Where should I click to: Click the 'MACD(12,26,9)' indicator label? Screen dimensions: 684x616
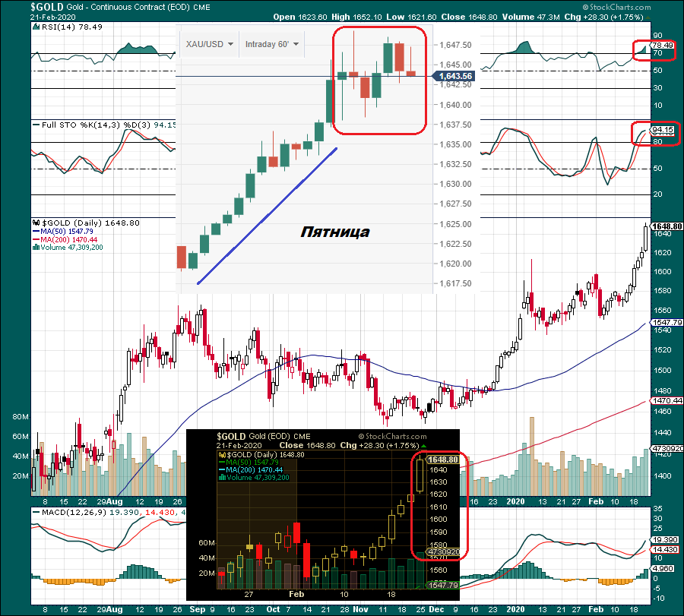(x=74, y=512)
